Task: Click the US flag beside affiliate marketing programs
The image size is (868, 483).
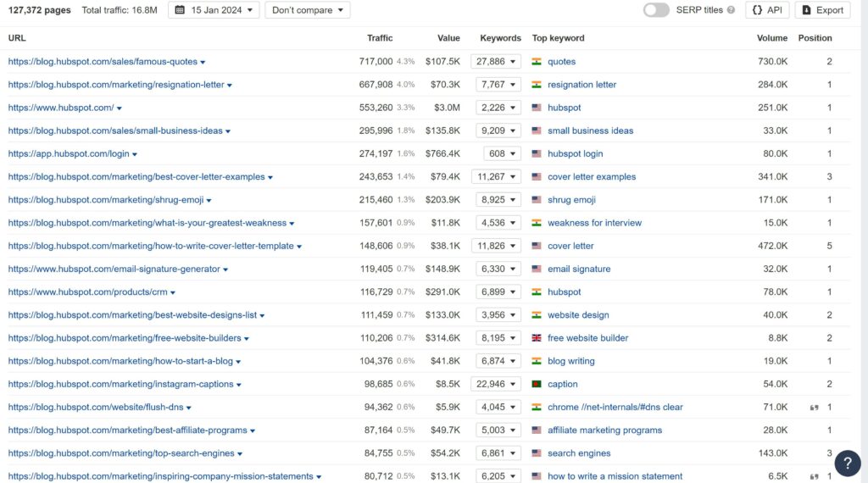Action: click(x=537, y=430)
